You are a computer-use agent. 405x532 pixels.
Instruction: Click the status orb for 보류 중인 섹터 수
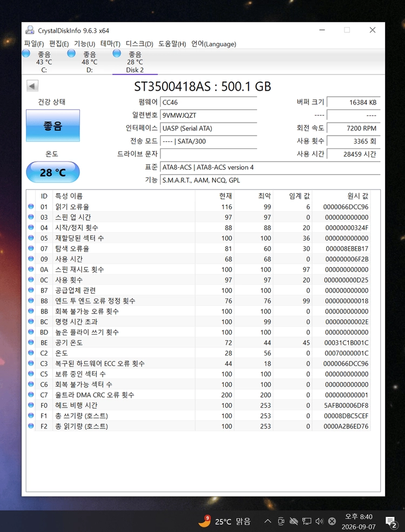coord(31,374)
